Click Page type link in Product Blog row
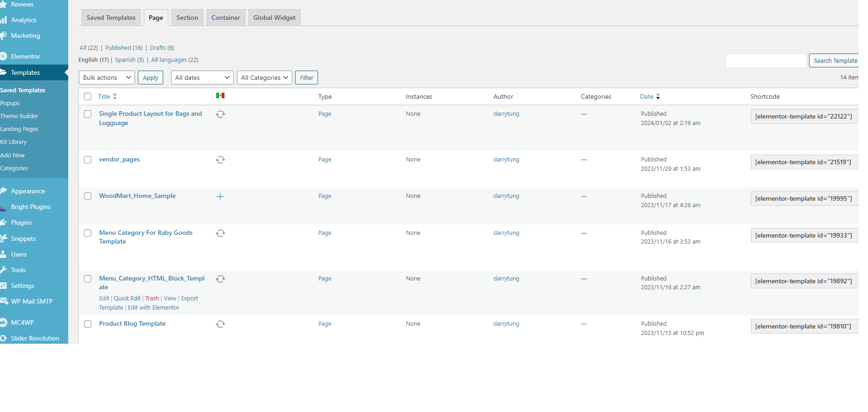 325,323
